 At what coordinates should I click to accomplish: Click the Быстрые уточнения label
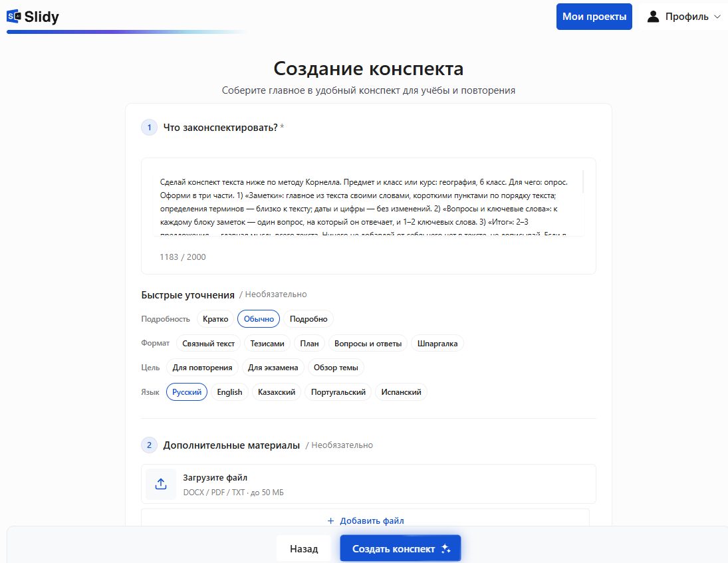point(187,294)
